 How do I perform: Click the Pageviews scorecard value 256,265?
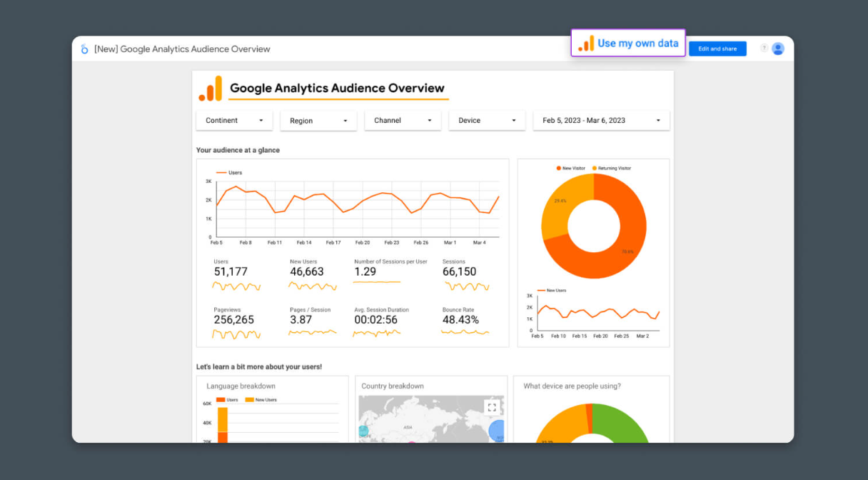tap(233, 320)
